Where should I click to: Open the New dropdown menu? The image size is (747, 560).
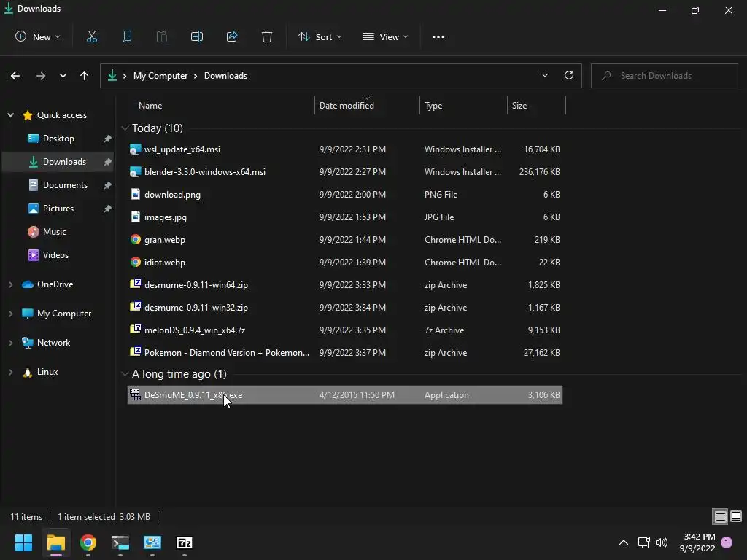[x=38, y=36]
